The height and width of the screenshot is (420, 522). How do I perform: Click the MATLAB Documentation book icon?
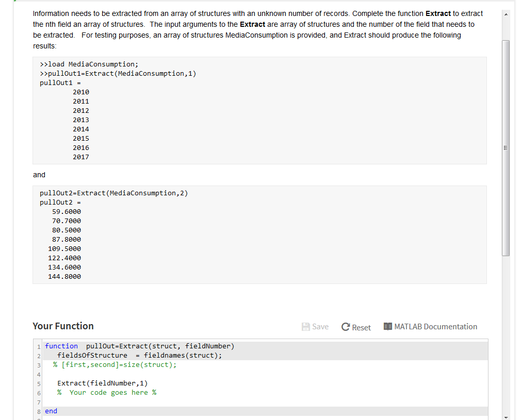(x=388, y=327)
